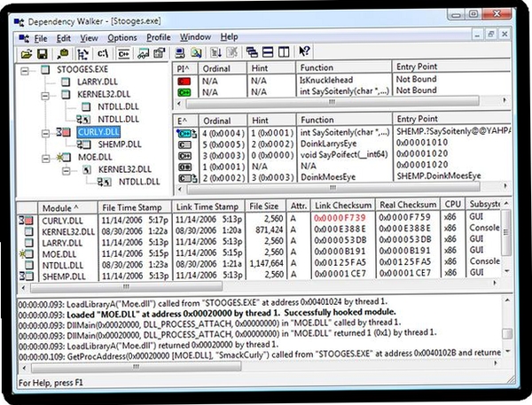Click the module list scroll down arrow
This screenshot has width=532, height=405.
click(506, 271)
